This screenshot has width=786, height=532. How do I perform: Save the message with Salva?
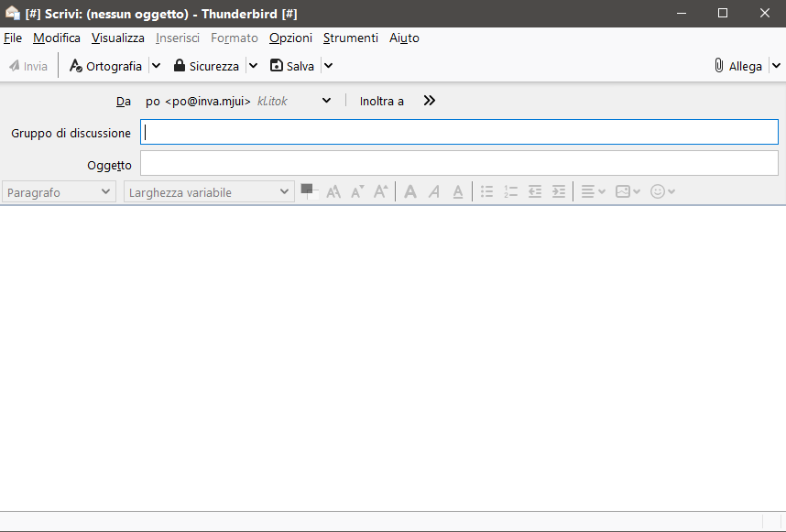coord(292,66)
